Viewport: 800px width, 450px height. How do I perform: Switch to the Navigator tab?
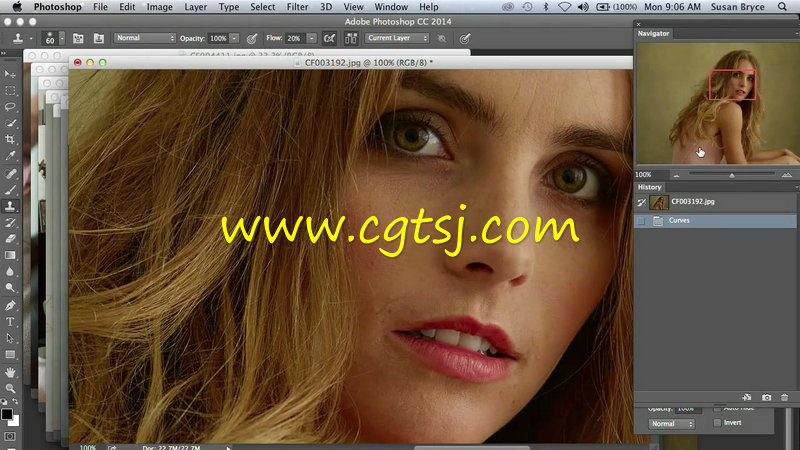coord(653,33)
